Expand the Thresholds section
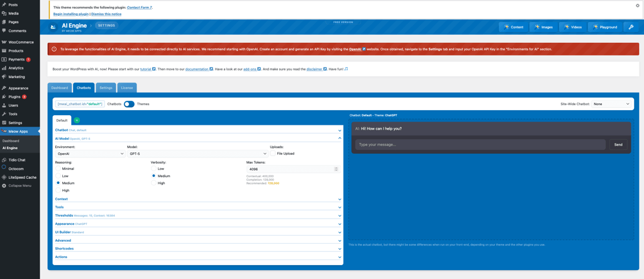 click(198, 215)
